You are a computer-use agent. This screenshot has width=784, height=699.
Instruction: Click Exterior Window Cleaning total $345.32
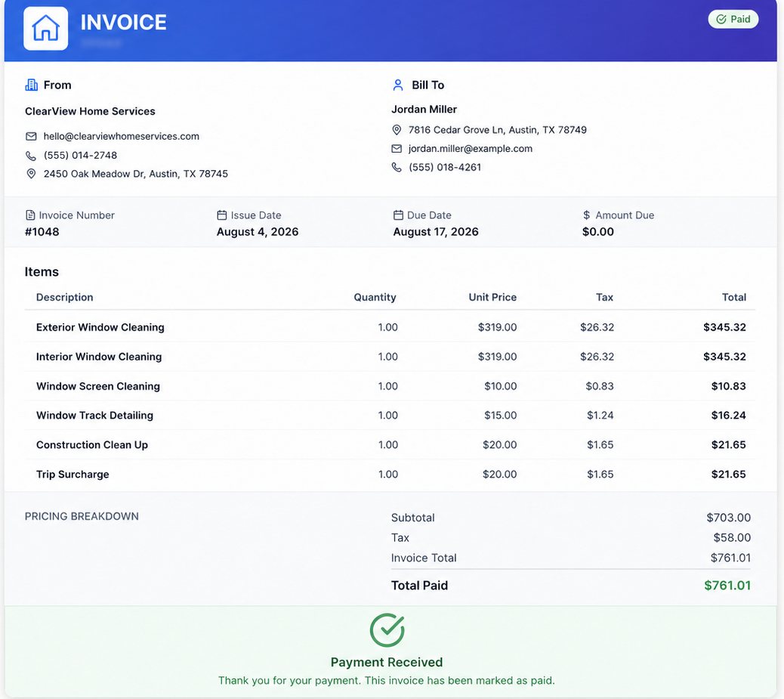(724, 327)
